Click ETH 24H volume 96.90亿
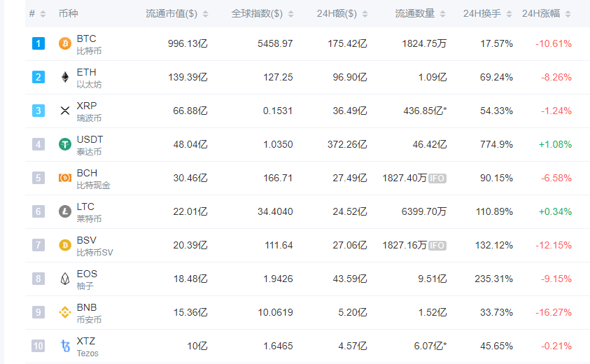The image size is (590, 364). click(350, 77)
